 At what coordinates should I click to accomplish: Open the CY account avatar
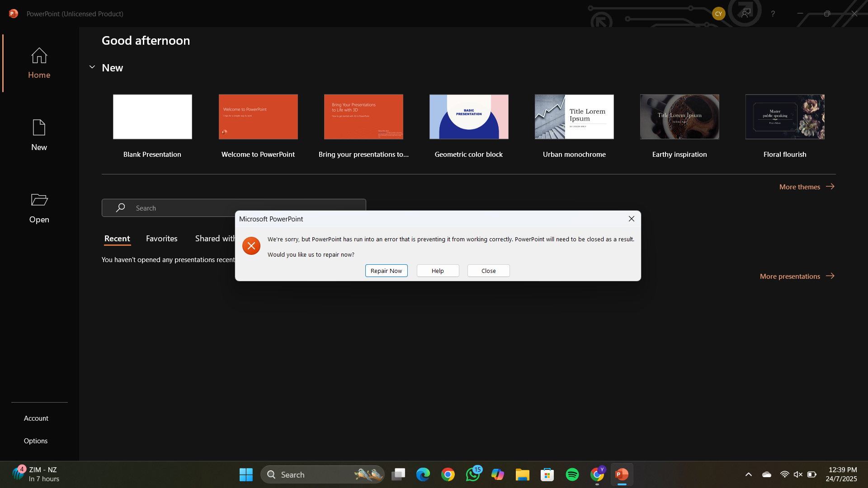point(719,14)
